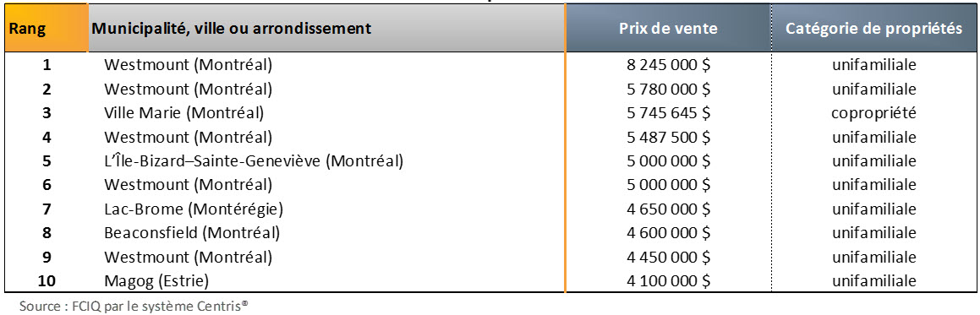This screenshot has height=315, width=980.
Task: Select the Ville Marie (Montréal) cell
Action: [183, 113]
